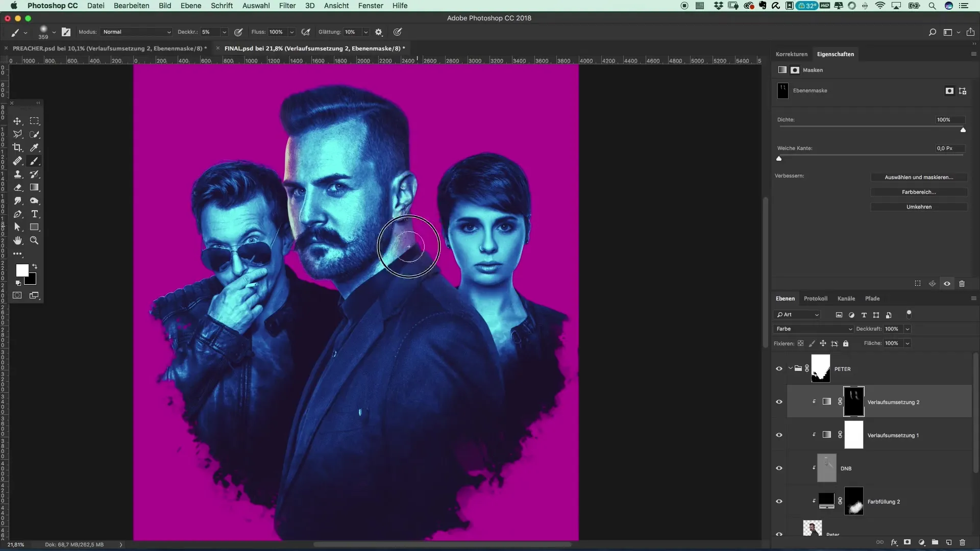The width and height of the screenshot is (980, 551).
Task: Open the brush settings panel icon
Action: tap(66, 32)
